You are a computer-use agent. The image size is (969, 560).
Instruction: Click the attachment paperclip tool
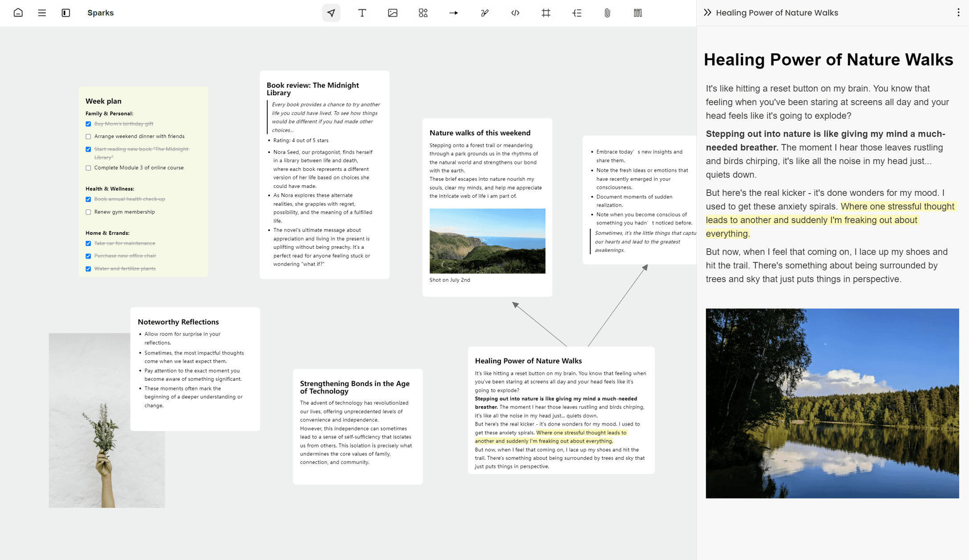point(607,13)
